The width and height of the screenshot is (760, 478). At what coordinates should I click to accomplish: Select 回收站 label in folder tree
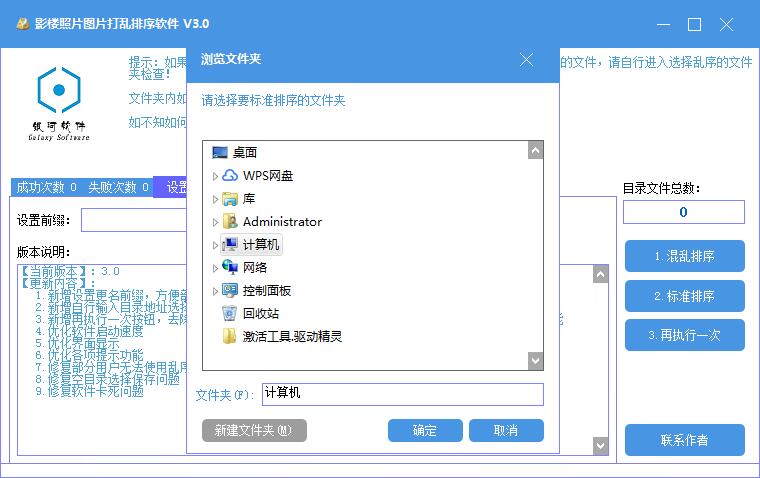click(x=261, y=313)
